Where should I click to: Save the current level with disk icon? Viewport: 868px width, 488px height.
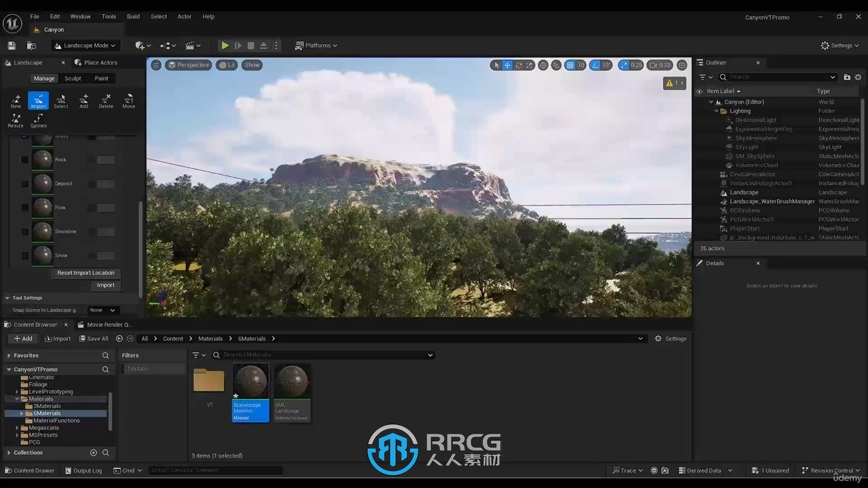pos(12,45)
